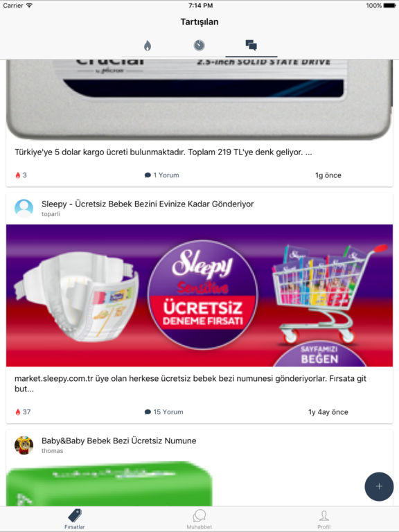
Task: Open the 1 Yorum comments
Action: click(x=162, y=175)
